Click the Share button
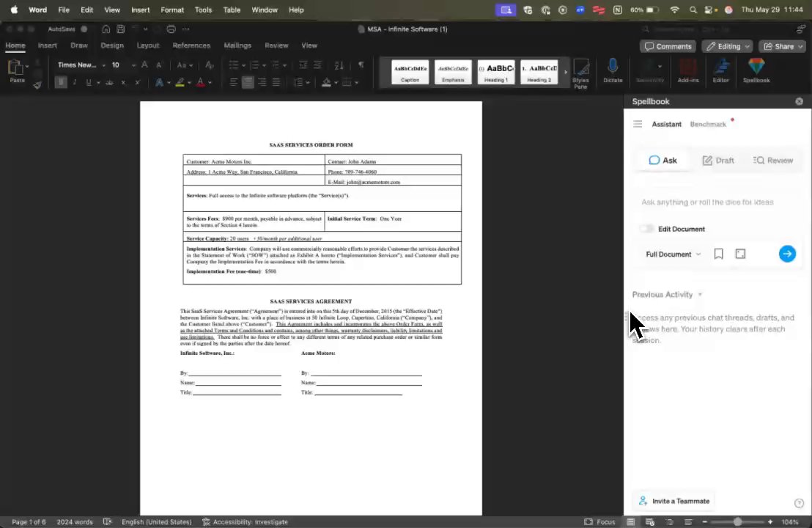Viewport: 812px width, 528px height. pyautogui.click(x=782, y=46)
